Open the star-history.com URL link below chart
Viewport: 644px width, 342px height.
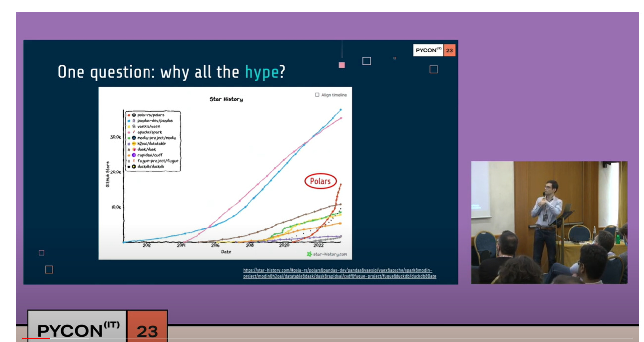tap(339, 273)
